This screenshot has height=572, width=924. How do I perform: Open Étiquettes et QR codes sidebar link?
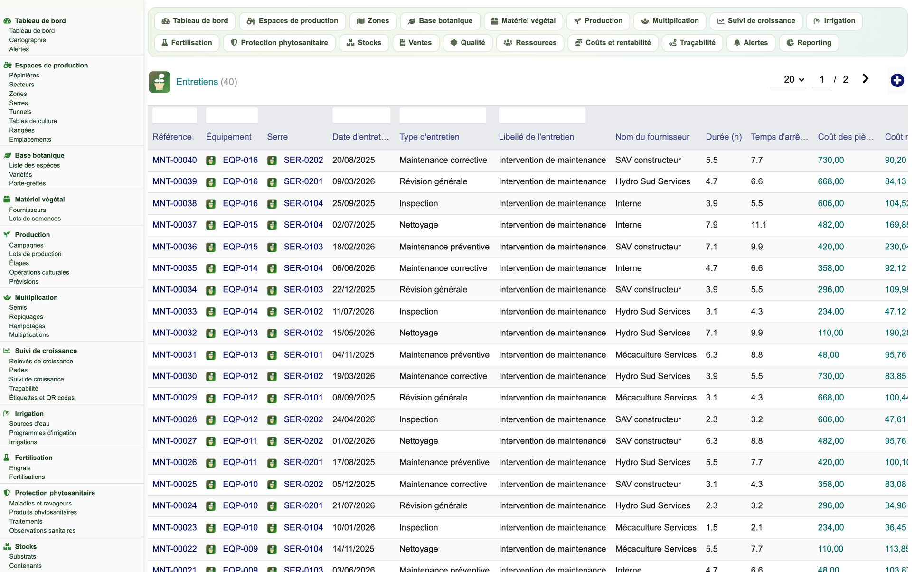point(42,398)
